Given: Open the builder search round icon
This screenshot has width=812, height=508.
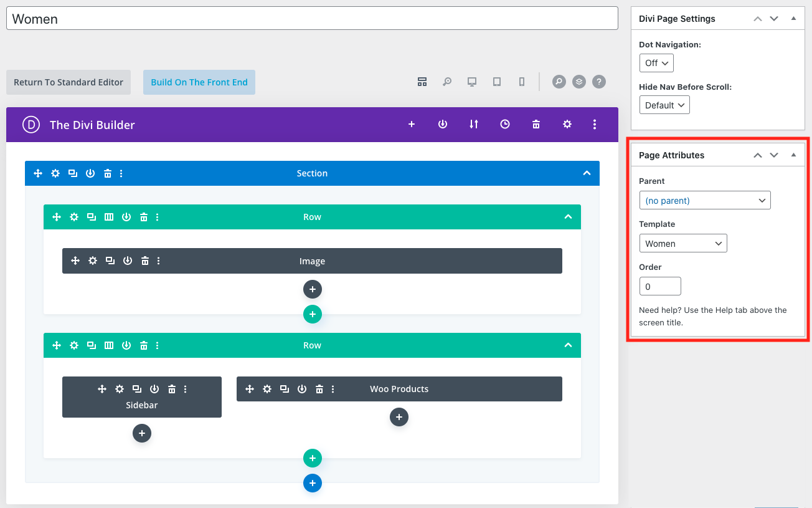Looking at the screenshot, I should point(559,82).
